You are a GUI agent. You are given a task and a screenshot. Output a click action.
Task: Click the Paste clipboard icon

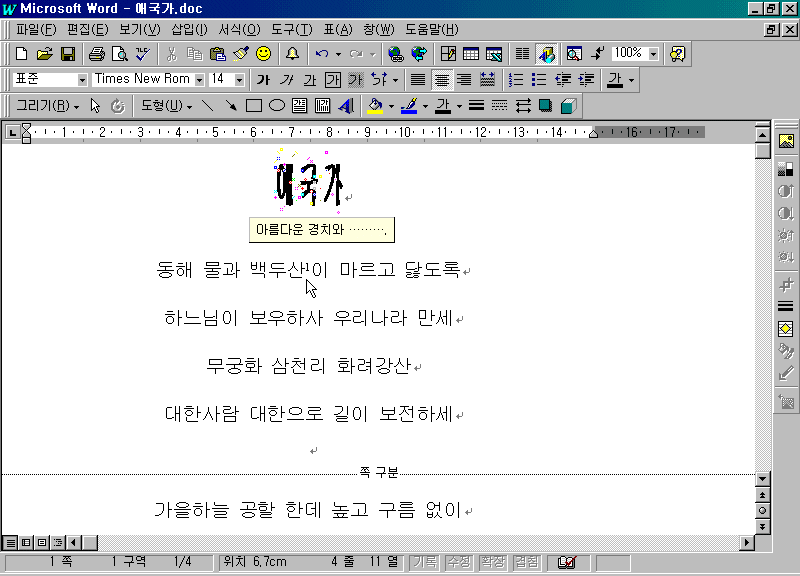tap(218, 54)
